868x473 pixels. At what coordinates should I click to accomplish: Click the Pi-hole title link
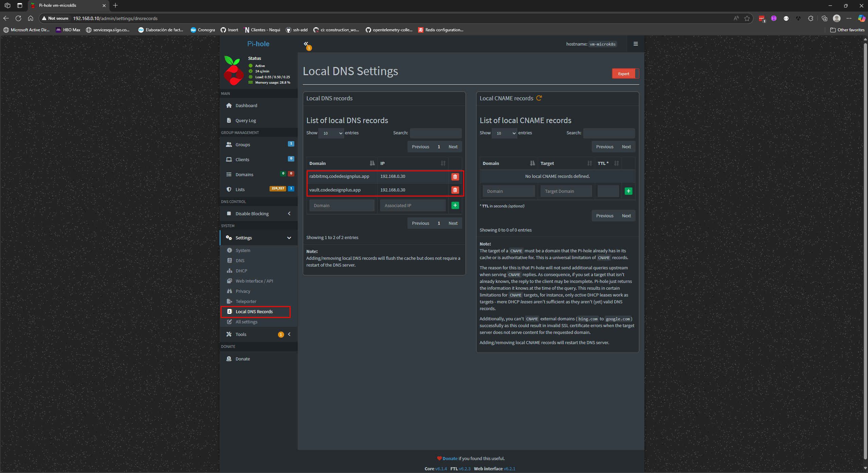[x=258, y=44]
